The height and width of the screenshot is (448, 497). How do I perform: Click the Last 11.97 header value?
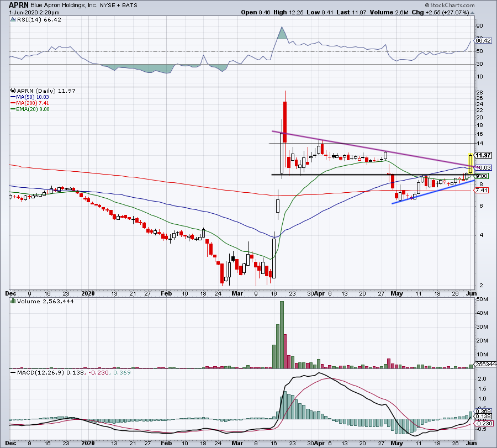[351, 12]
